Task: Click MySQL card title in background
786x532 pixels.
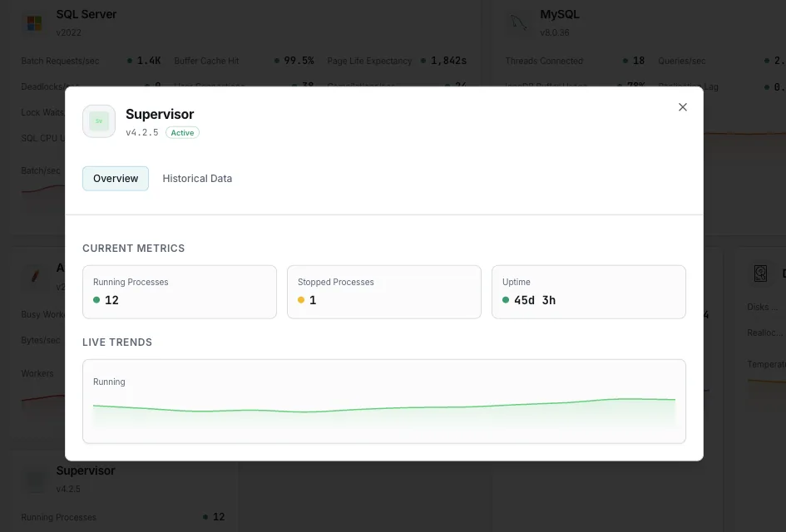Action: pyautogui.click(x=560, y=14)
